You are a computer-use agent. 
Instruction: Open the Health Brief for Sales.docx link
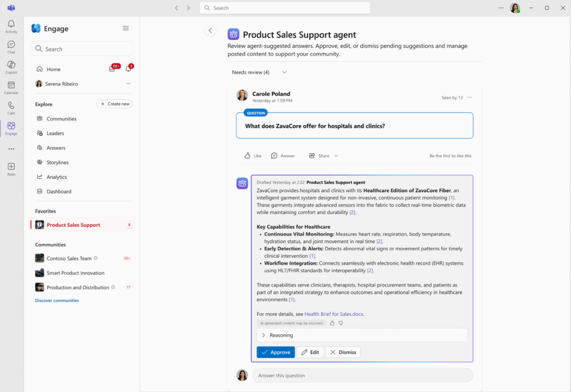[334, 314]
